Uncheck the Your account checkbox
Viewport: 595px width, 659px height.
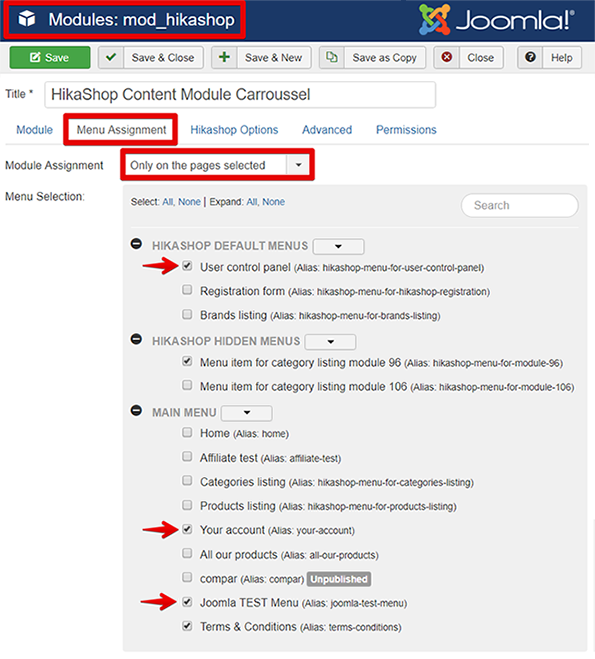[x=187, y=529]
